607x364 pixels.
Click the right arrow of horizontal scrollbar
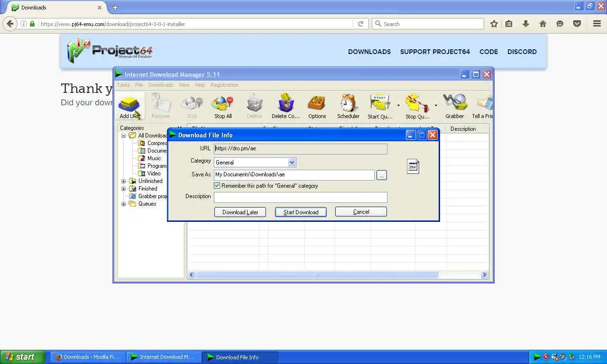tap(484, 274)
